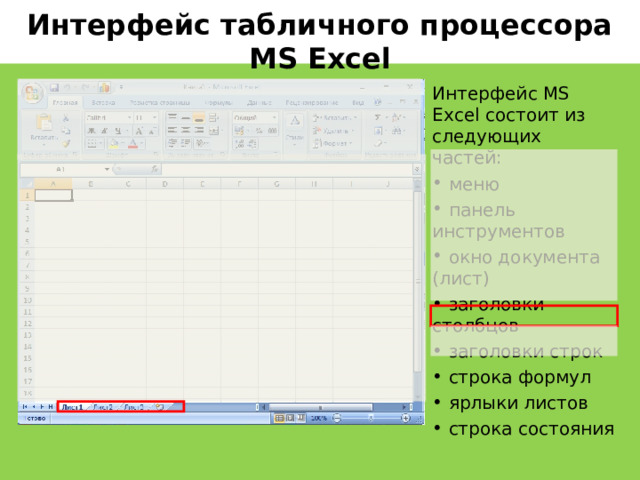Screen dimensions: 640x480
Task: Switch to Page Layout view button
Action: coord(290,418)
